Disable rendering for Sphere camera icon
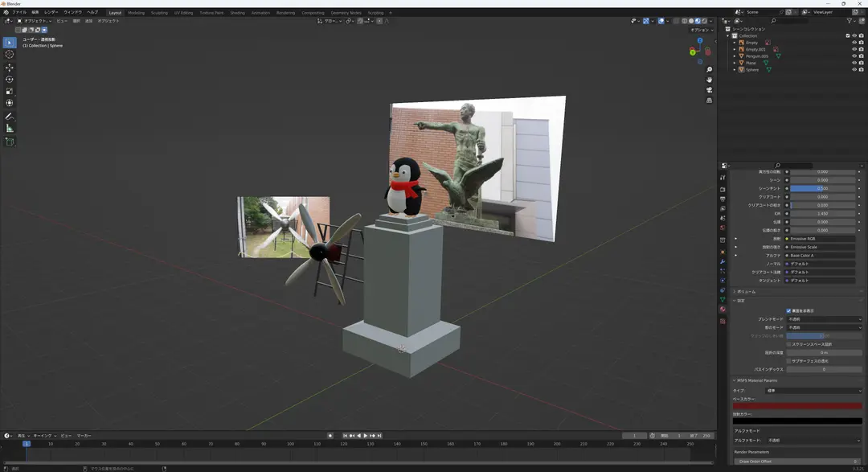Image resolution: width=868 pixels, height=472 pixels. coord(861,70)
